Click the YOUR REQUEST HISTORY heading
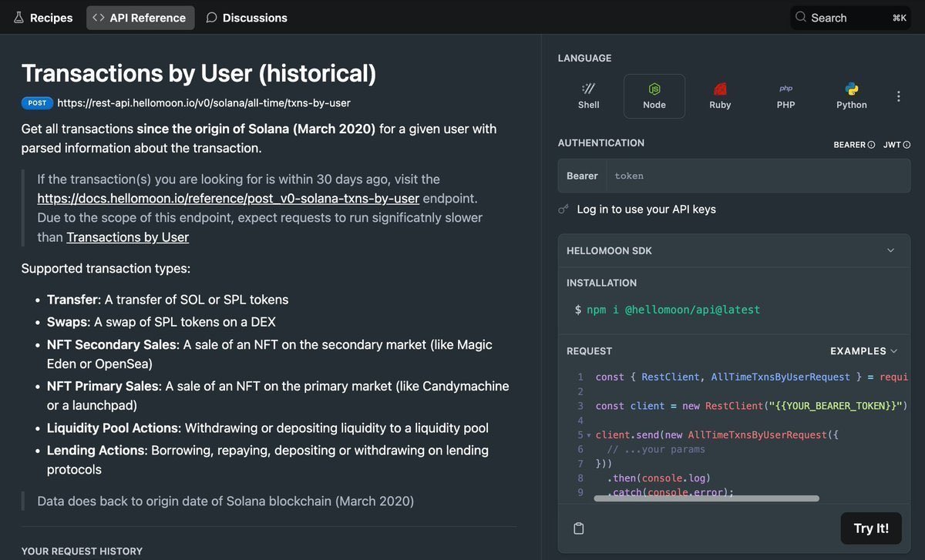 coord(82,551)
